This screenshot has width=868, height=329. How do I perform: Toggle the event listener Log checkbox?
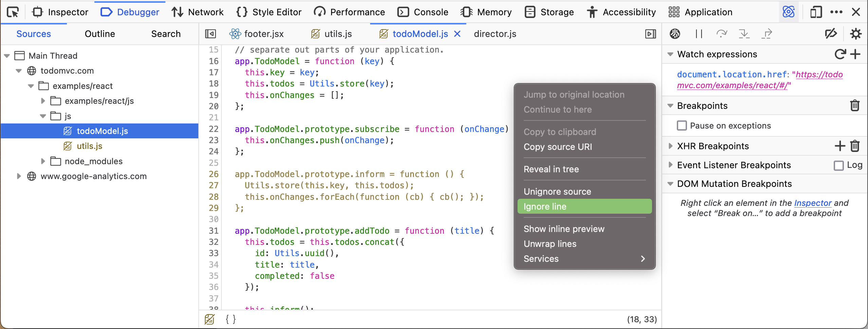click(838, 166)
